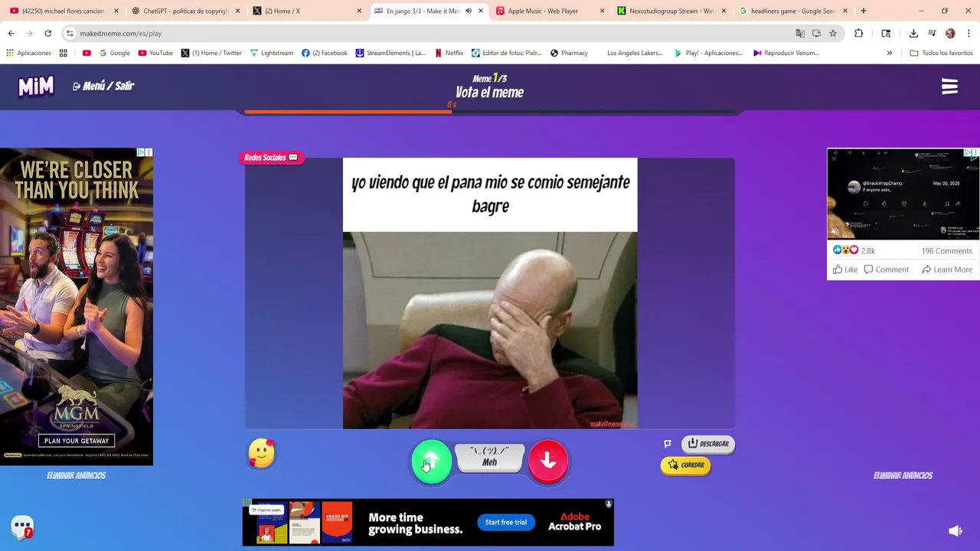The image size is (980, 551).
Task: Click Like on the Facebook ad
Action: 845,269
